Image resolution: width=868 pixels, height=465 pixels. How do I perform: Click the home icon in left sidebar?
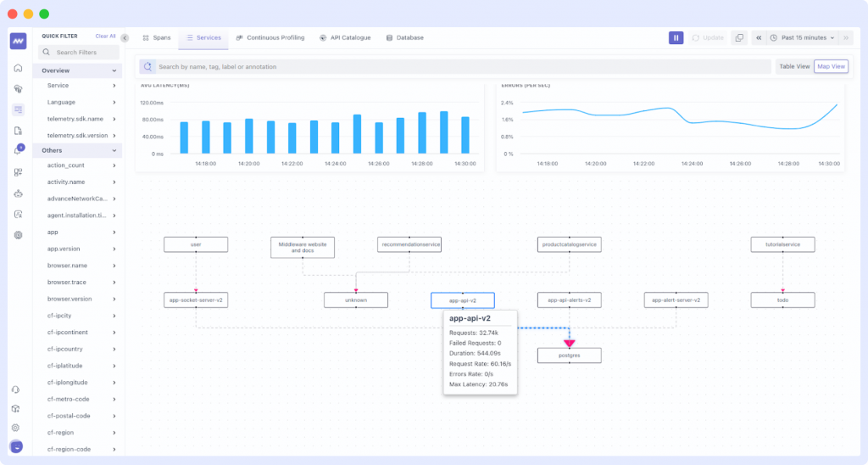coord(18,68)
